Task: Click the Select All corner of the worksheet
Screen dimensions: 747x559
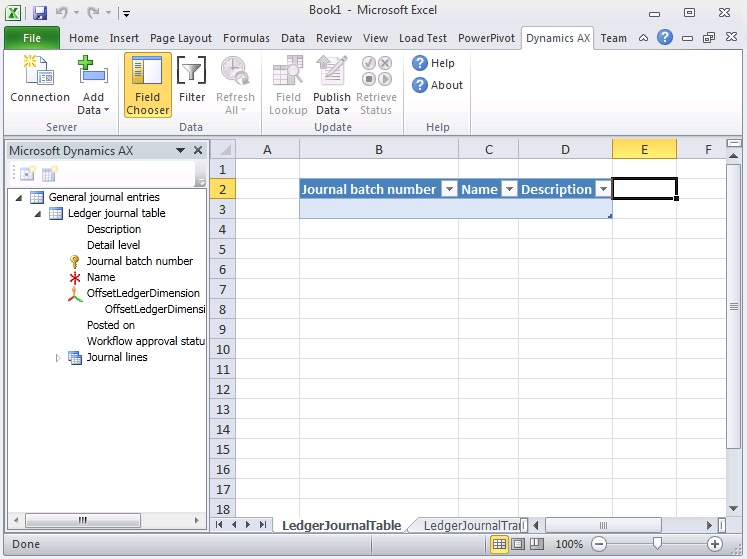Action: (x=223, y=150)
